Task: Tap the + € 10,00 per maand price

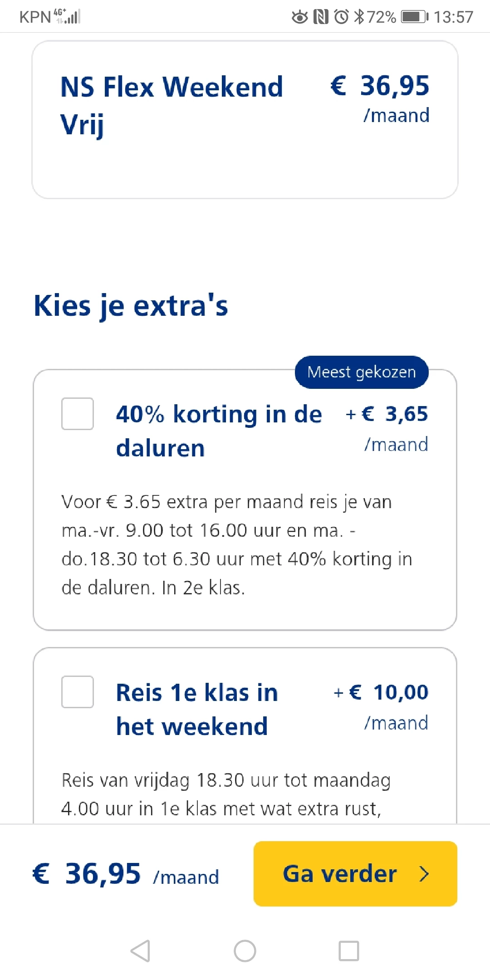Action: tap(381, 706)
